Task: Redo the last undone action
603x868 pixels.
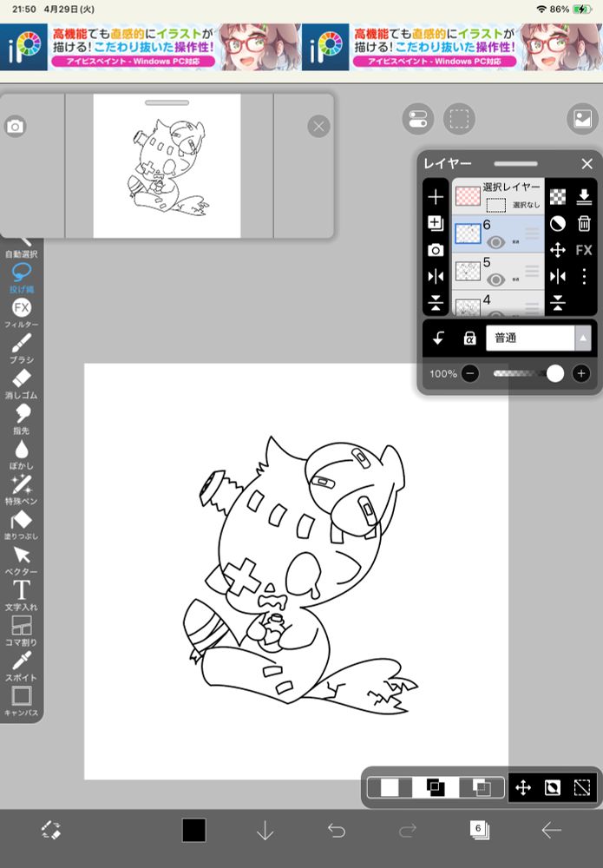Action: tap(408, 831)
